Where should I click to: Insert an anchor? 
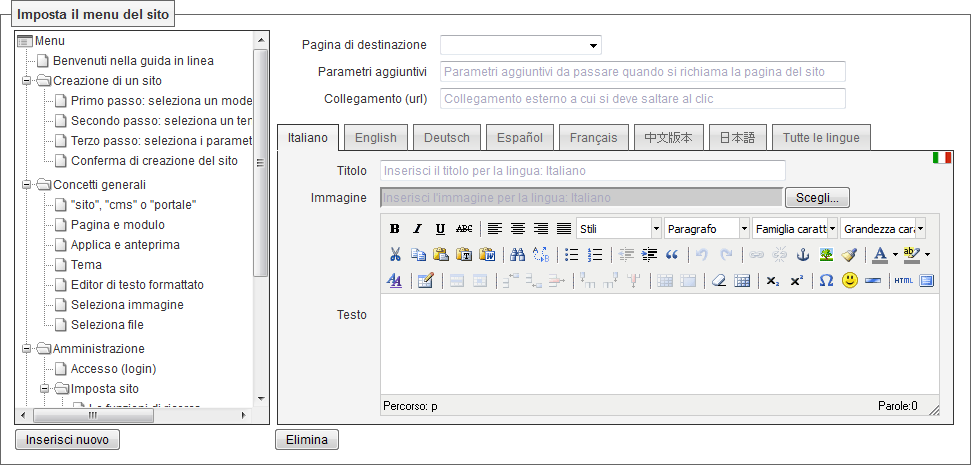(x=803, y=254)
